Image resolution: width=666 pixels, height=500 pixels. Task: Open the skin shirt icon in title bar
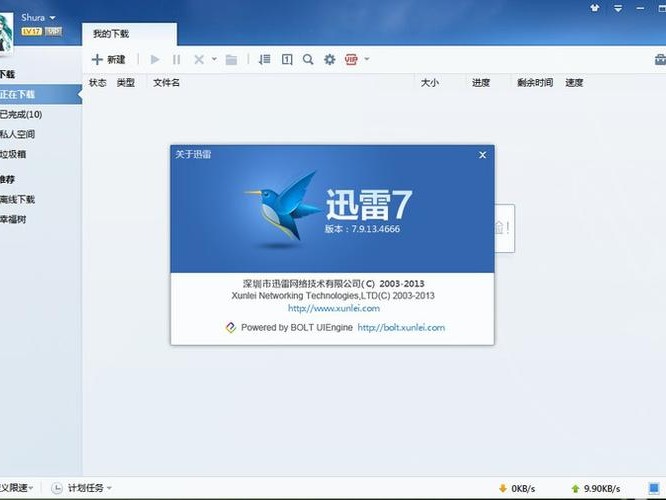[595, 8]
